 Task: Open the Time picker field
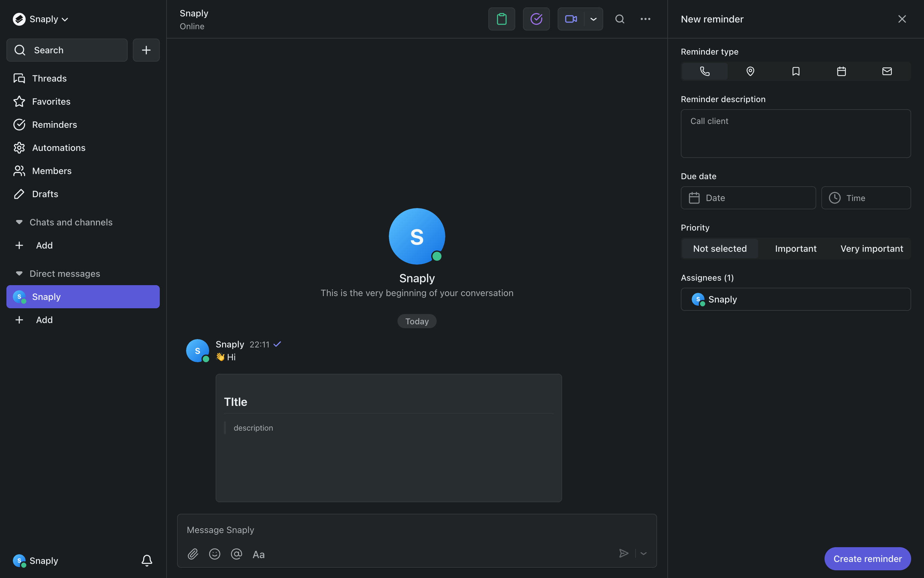point(866,197)
